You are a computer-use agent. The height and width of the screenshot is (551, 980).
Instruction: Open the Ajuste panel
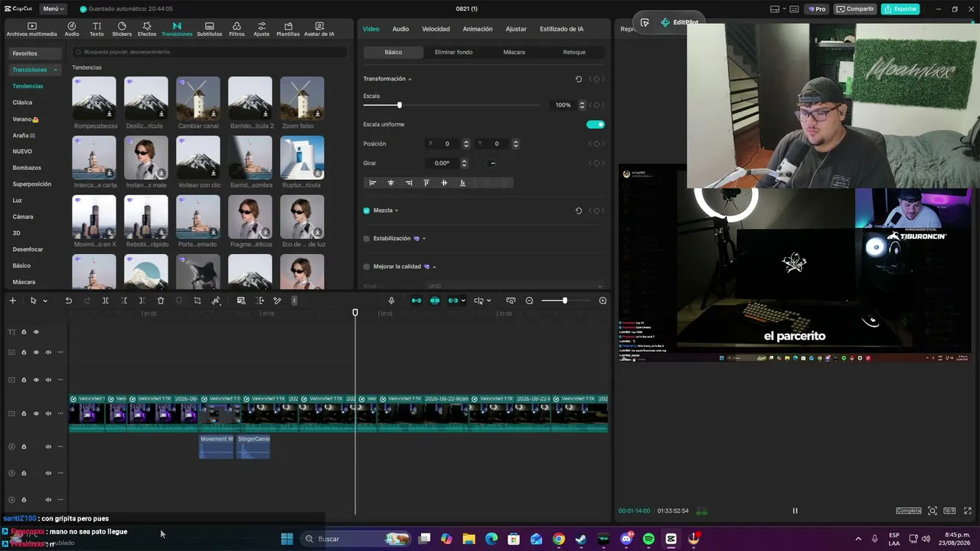[x=262, y=29]
